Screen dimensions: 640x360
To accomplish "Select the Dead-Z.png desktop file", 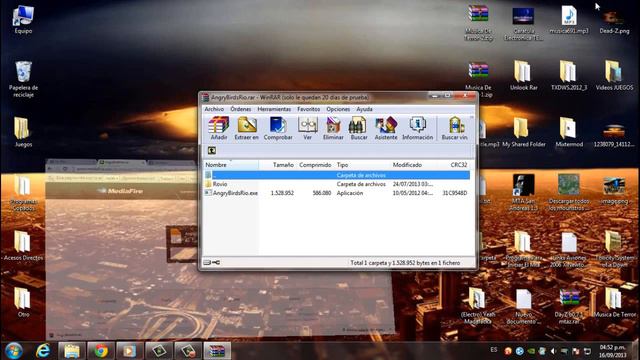I will click(x=614, y=20).
